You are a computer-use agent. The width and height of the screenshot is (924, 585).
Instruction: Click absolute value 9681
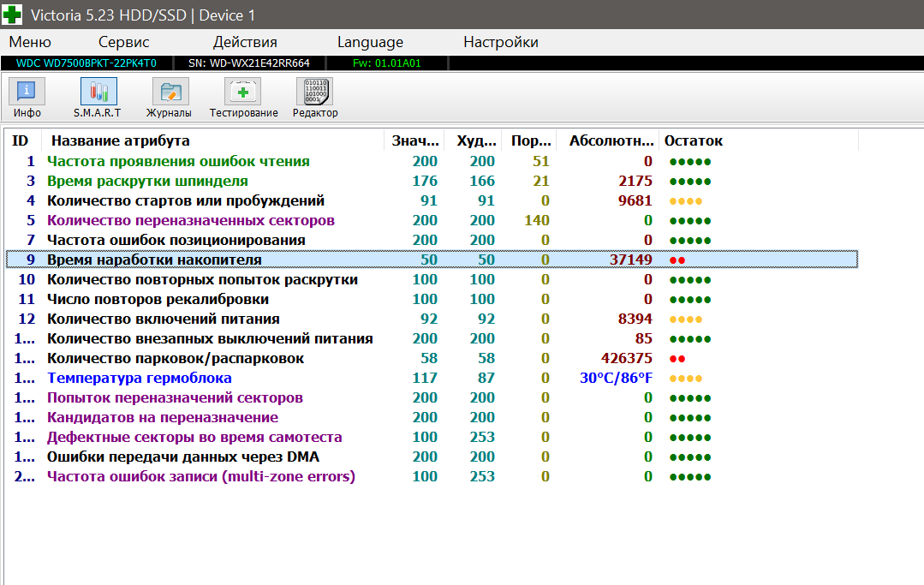pyautogui.click(x=635, y=201)
